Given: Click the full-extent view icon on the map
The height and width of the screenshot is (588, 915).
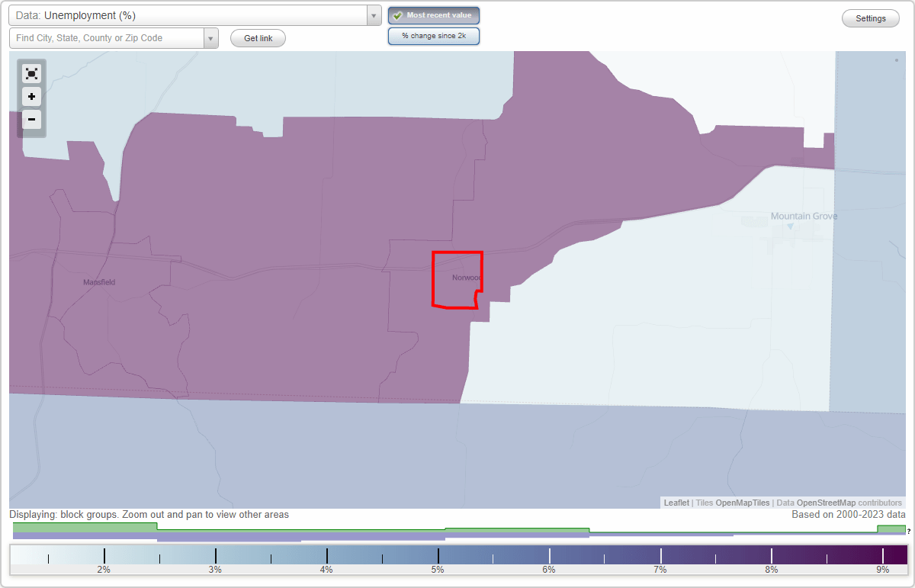Looking at the screenshot, I should point(31,73).
